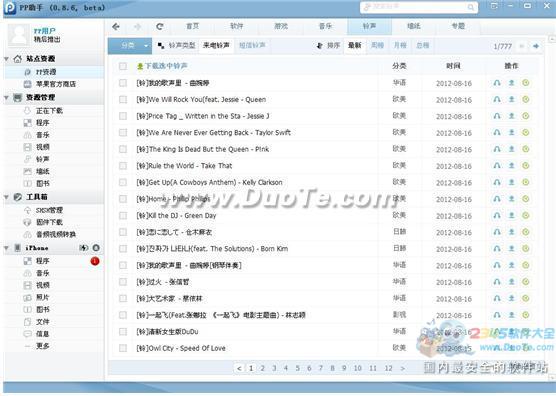Image resolution: width=556 pixels, height=396 pixels.
Task: Collapse the 站点资源 tree section
Action: [6, 59]
